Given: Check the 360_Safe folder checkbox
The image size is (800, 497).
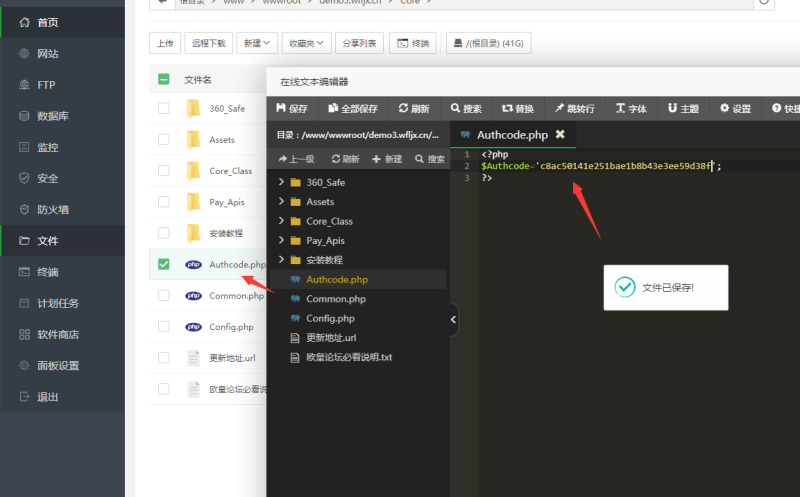Looking at the screenshot, I should (x=163, y=108).
